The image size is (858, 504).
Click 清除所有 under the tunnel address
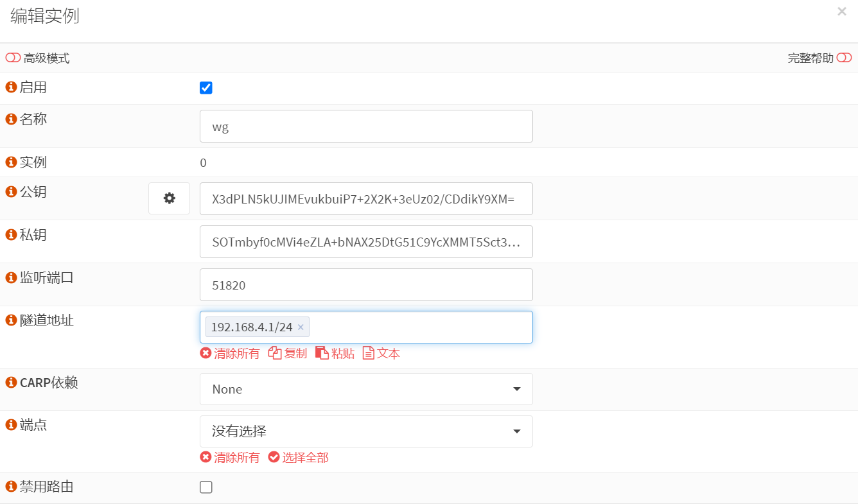click(230, 354)
